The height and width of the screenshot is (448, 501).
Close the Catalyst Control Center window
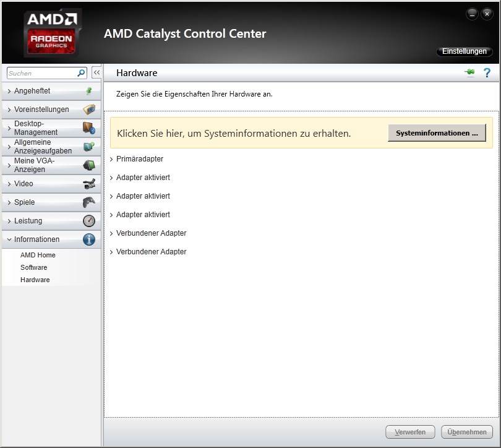[487, 14]
